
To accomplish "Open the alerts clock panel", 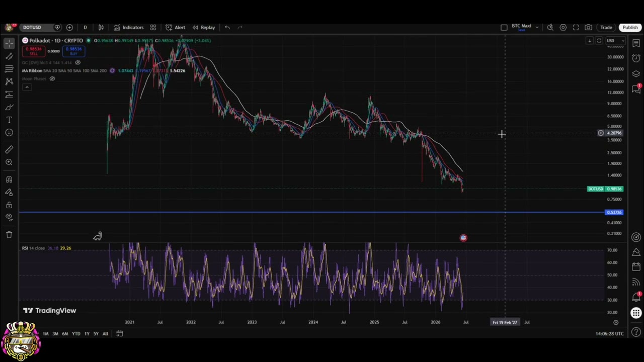I will tap(636, 58).
